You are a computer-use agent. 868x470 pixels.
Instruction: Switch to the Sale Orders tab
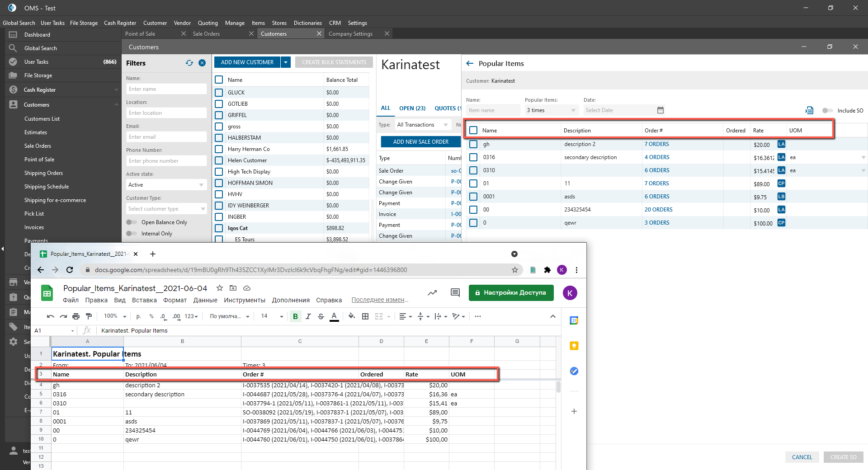click(206, 34)
